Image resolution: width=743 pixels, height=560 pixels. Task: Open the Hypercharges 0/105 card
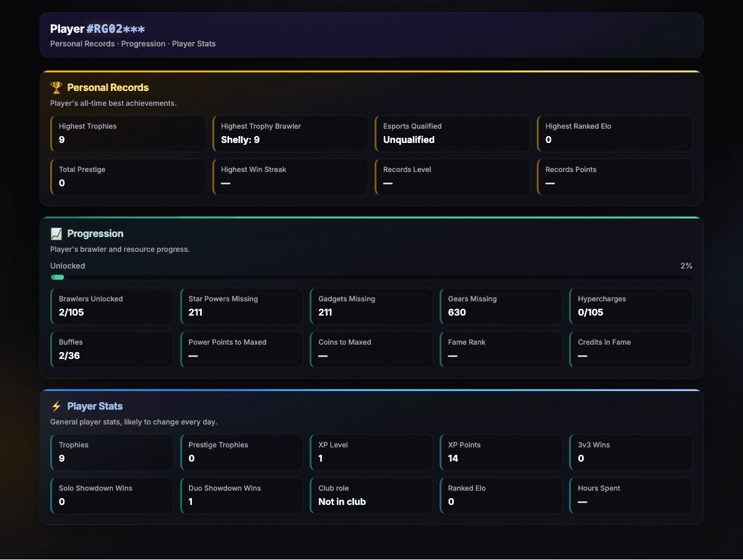631,306
